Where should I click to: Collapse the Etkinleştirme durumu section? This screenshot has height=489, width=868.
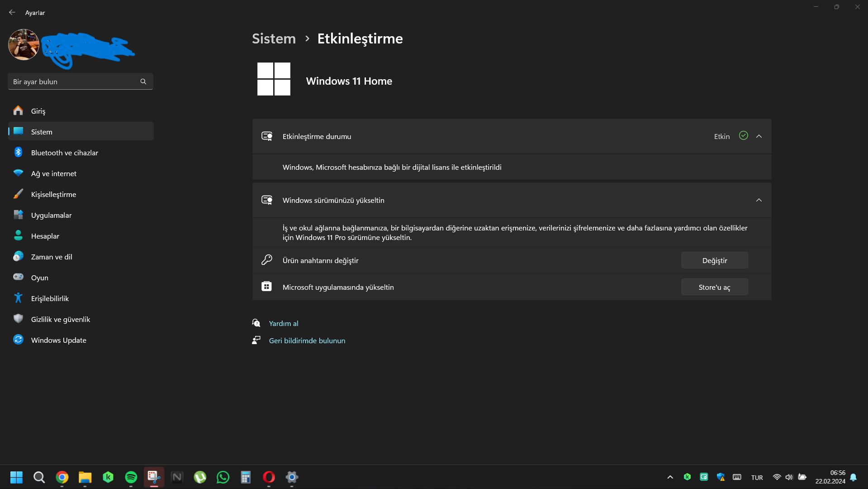click(x=759, y=136)
